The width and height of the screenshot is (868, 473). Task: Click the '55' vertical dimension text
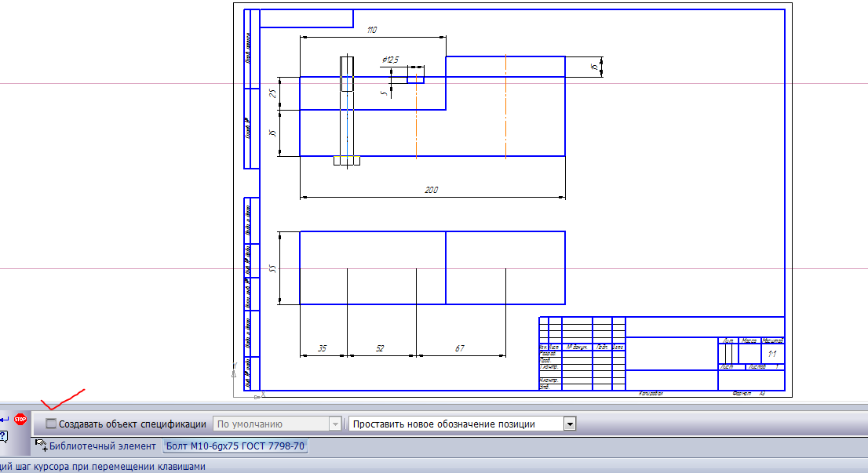[272, 269]
